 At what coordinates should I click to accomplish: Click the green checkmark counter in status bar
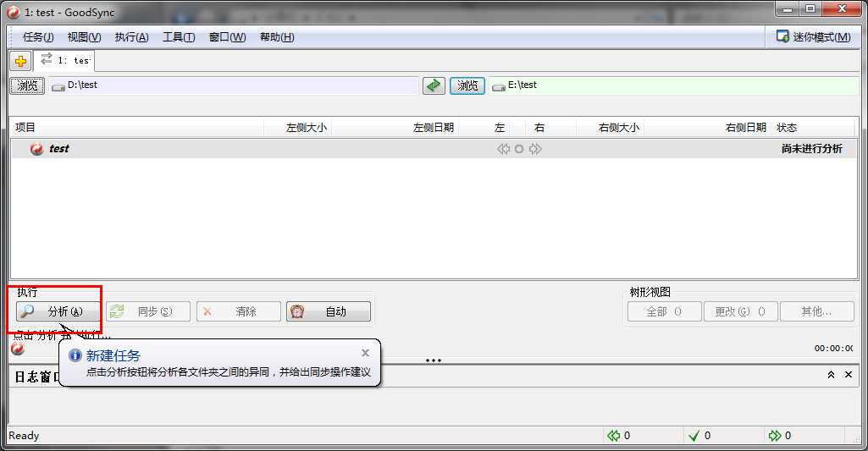694,436
